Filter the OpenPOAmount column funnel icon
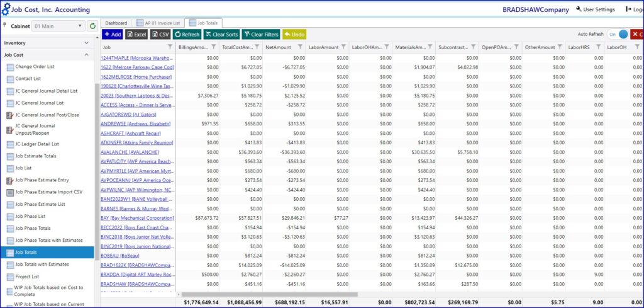The height and width of the screenshot is (308, 644). 517,47
